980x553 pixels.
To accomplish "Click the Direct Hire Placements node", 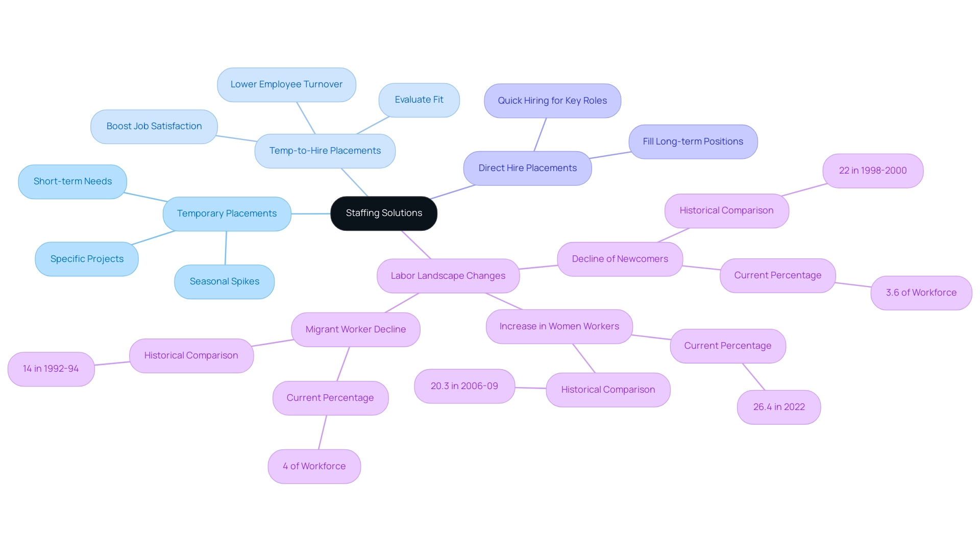I will coord(528,167).
